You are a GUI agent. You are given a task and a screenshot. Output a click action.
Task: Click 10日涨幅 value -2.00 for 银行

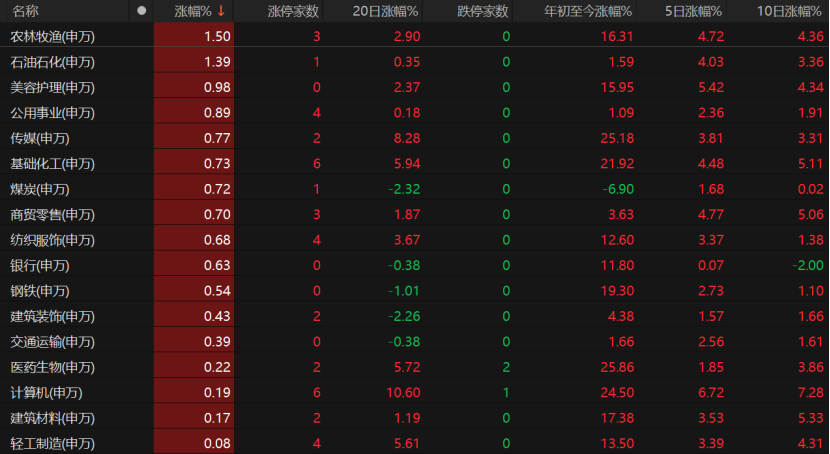[808, 265]
